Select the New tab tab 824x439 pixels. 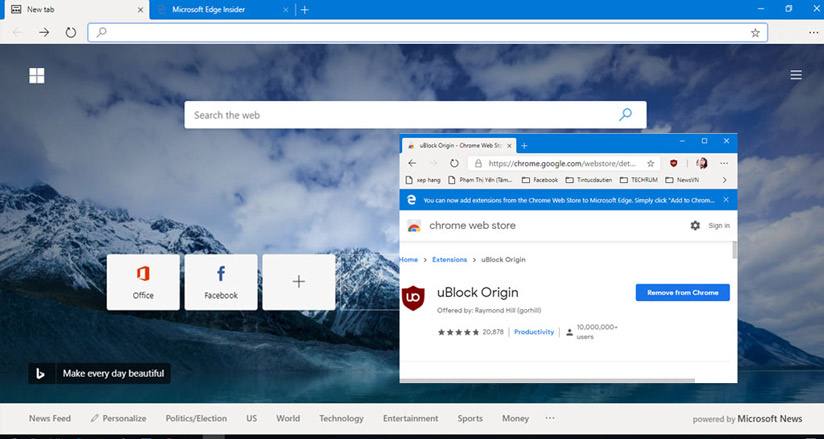(76, 9)
